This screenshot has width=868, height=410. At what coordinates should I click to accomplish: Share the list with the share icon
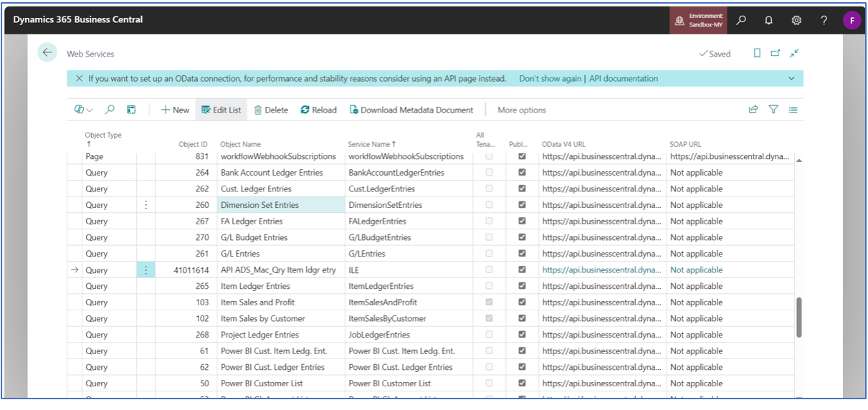[x=753, y=110]
